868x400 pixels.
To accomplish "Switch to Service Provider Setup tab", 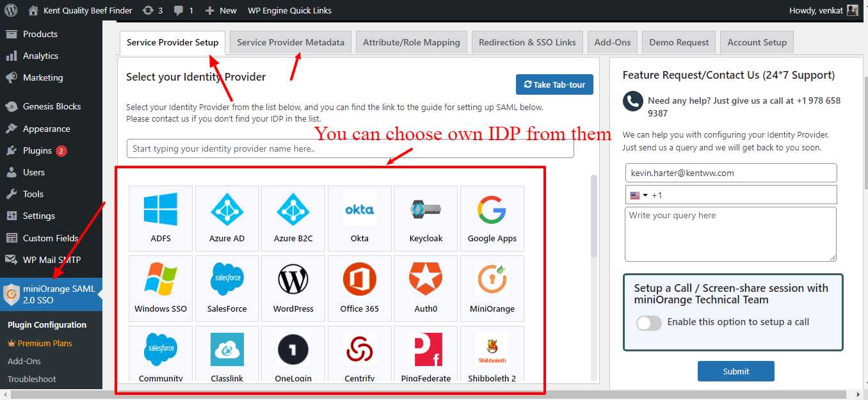I will [x=172, y=43].
